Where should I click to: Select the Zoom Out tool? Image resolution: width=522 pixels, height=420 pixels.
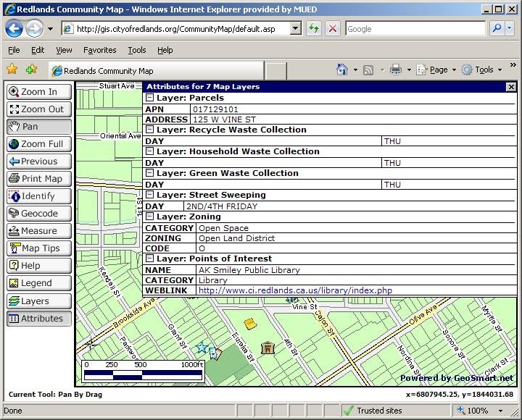pos(39,109)
